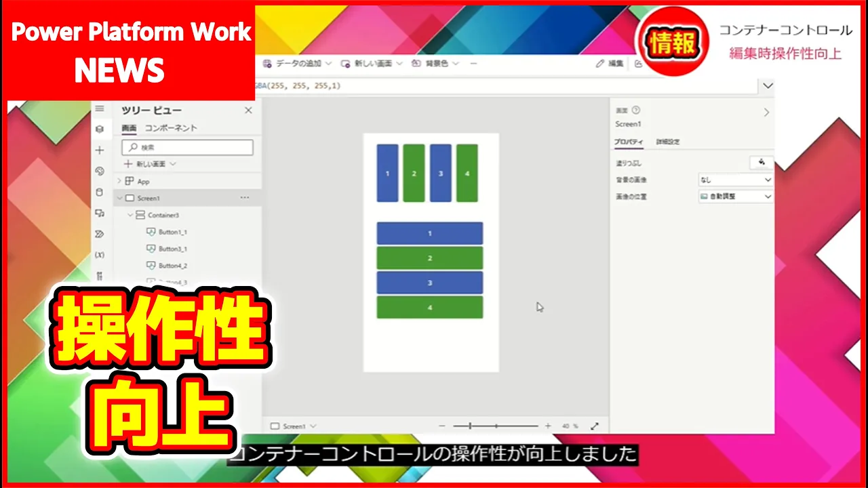Viewport: 868px width, 488px height.
Task: Close the ツリー ビュー panel
Action: pos(248,110)
